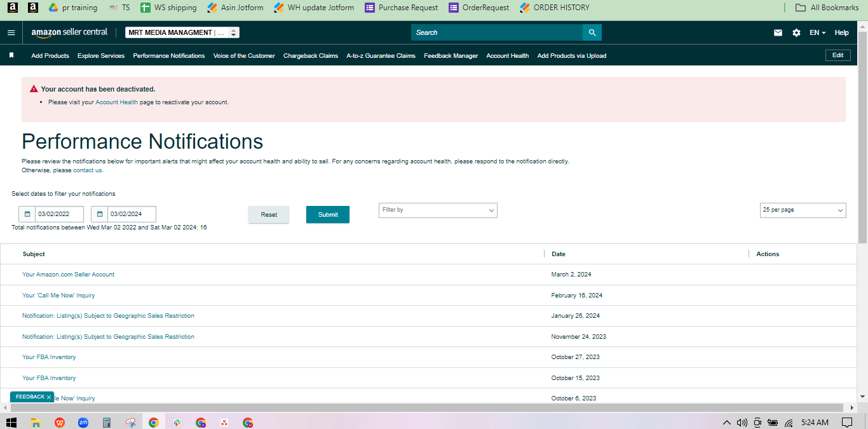The width and height of the screenshot is (868, 429).
Task: Click the Amazon Seller Central logo
Action: 69,32
